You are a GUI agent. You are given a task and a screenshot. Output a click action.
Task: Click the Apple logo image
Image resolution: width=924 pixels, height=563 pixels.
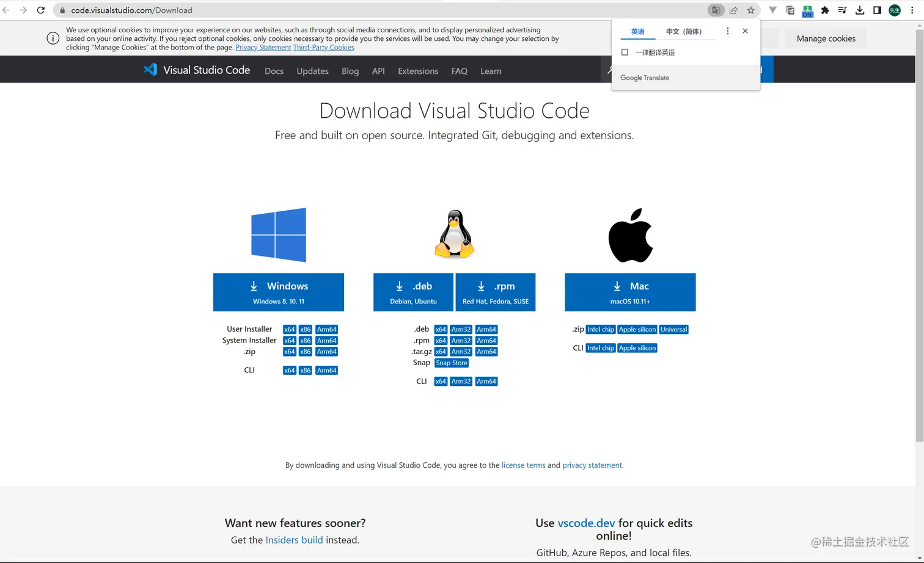tap(631, 235)
